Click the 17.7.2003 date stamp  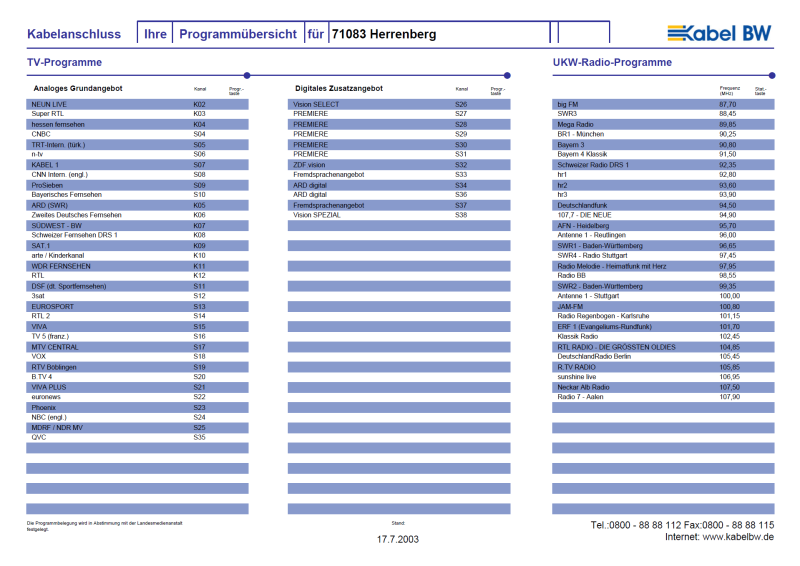point(398,539)
